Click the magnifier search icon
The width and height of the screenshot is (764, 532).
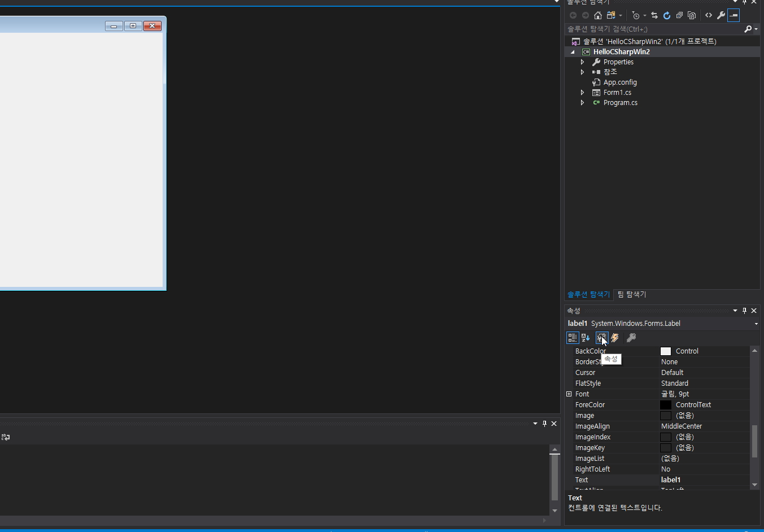[x=748, y=29]
